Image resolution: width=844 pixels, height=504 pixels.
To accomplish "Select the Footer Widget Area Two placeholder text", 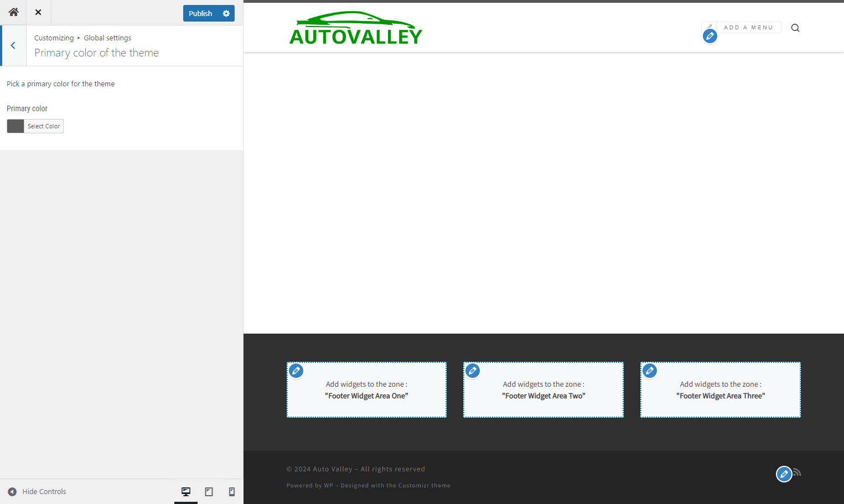I will (x=543, y=390).
